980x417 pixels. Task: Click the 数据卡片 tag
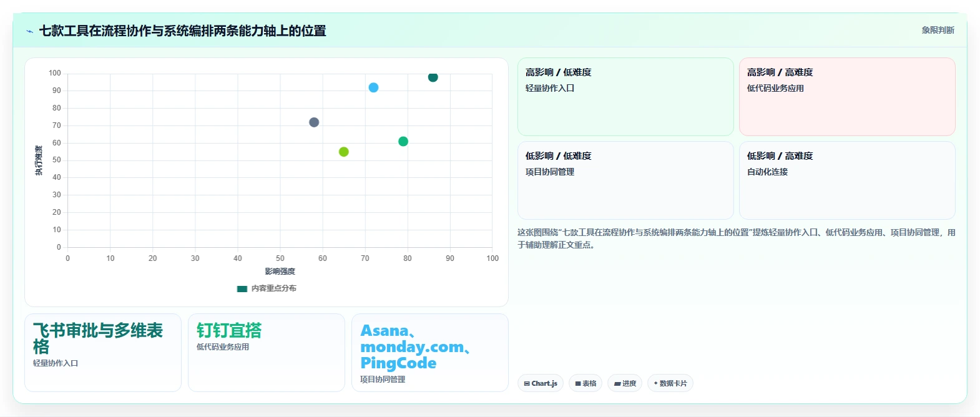670,383
